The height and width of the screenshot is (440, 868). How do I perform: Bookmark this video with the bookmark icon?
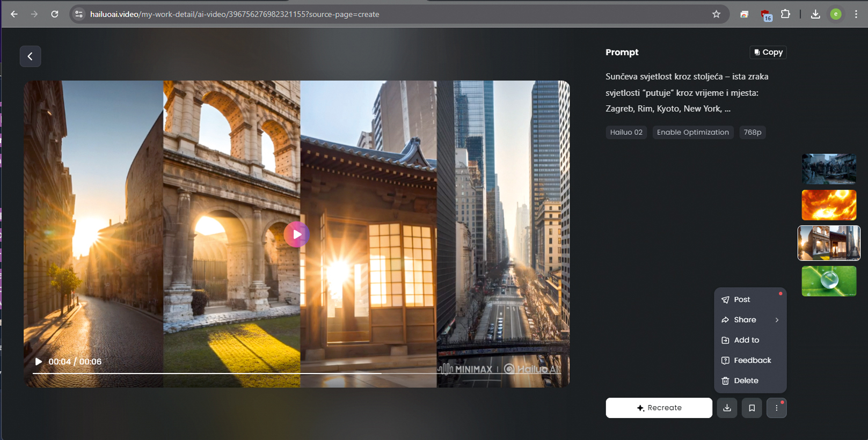(752, 408)
